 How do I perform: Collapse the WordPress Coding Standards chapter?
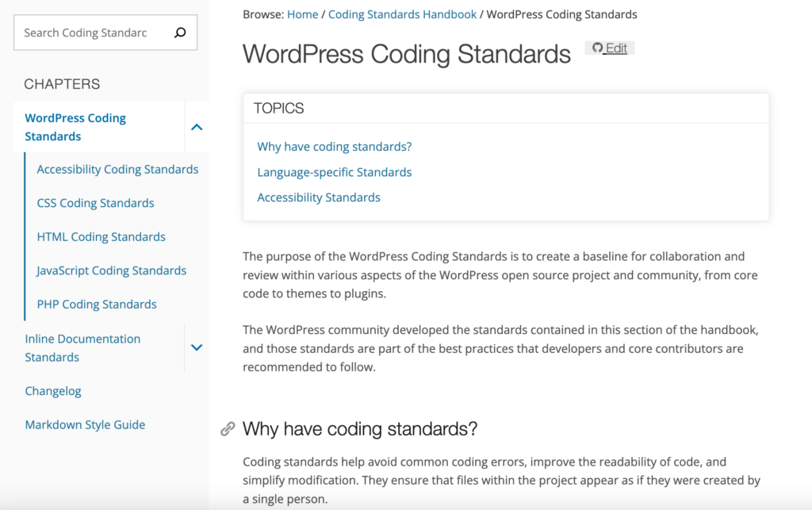click(197, 127)
